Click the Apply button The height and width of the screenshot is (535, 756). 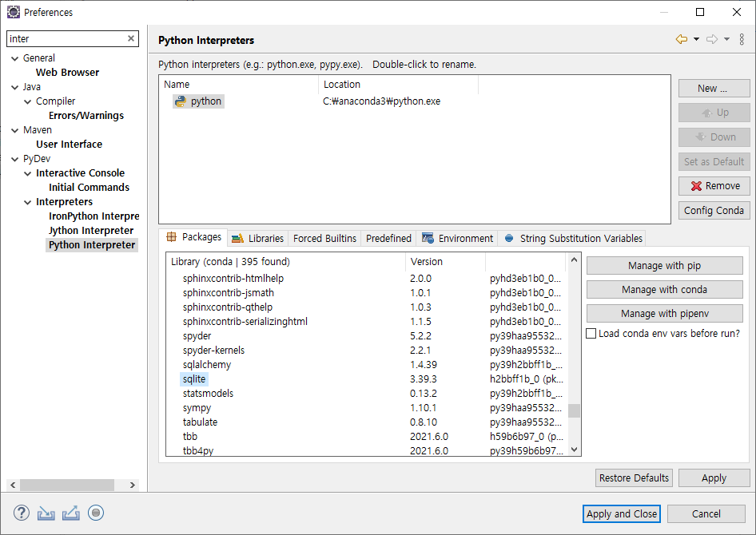[x=714, y=478]
